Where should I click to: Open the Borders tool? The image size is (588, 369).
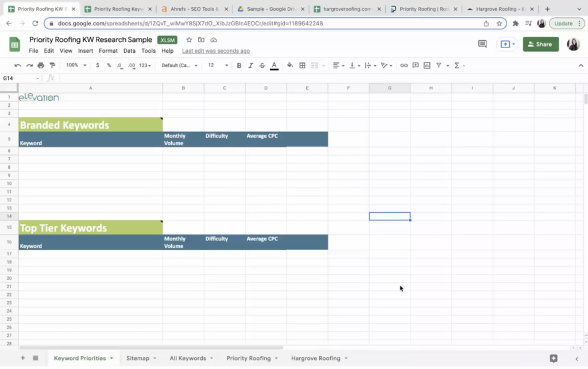(x=303, y=65)
